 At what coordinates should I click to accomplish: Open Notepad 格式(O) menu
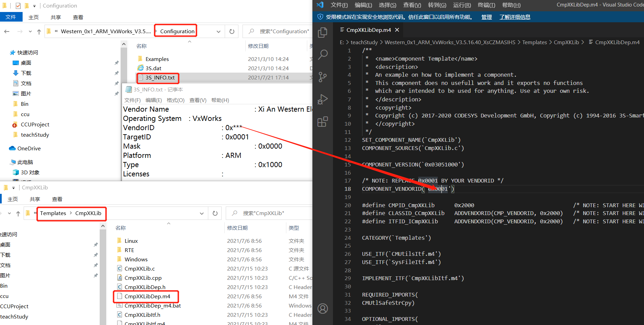click(x=175, y=100)
